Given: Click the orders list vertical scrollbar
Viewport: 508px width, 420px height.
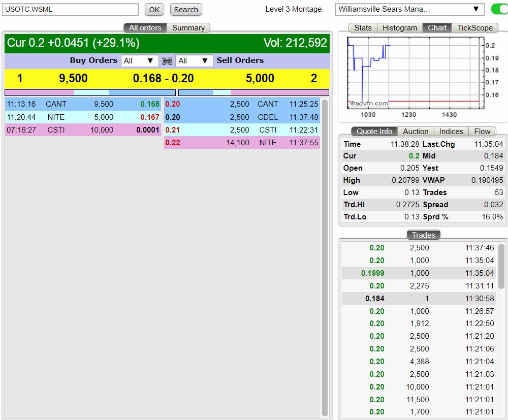Looking at the screenshot, I should (325, 258).
